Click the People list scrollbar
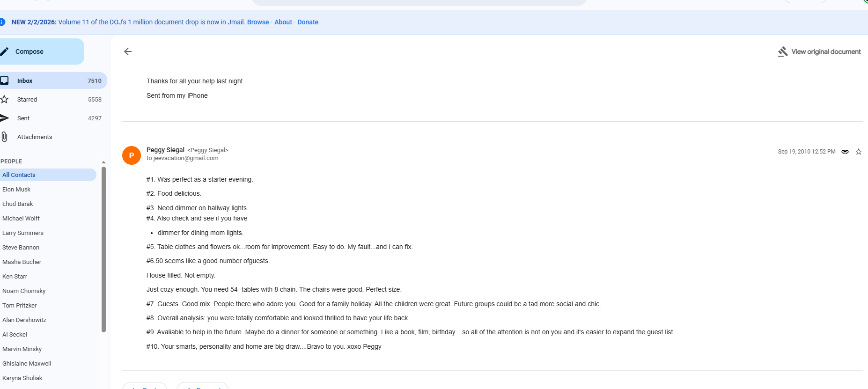The width and height of the screenshot is (868, 389). [x=103, y=248]
